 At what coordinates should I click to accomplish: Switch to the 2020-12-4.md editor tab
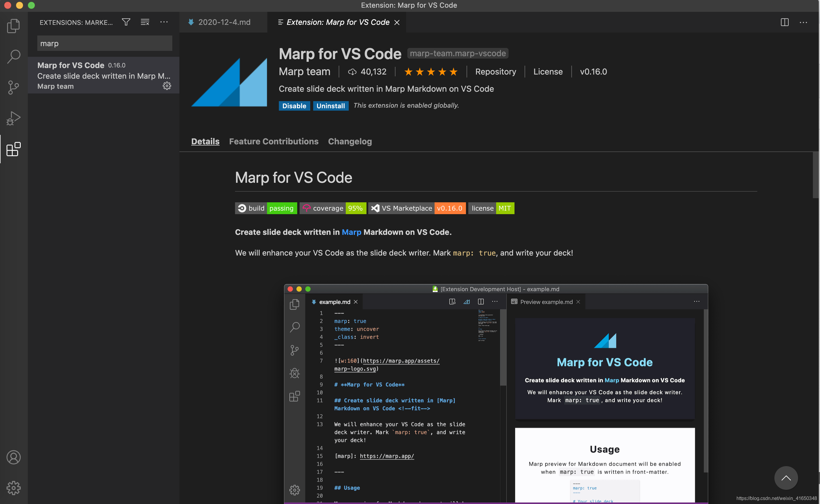(x=224, y=22)
